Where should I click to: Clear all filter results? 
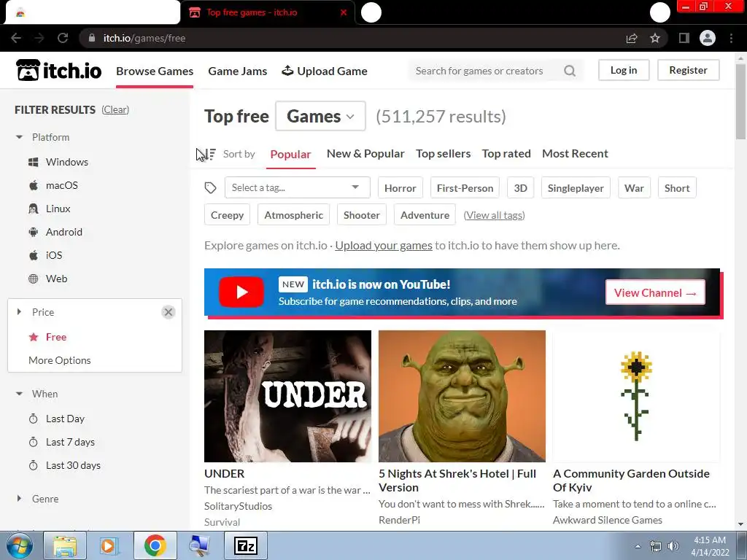tap(115, 109)
